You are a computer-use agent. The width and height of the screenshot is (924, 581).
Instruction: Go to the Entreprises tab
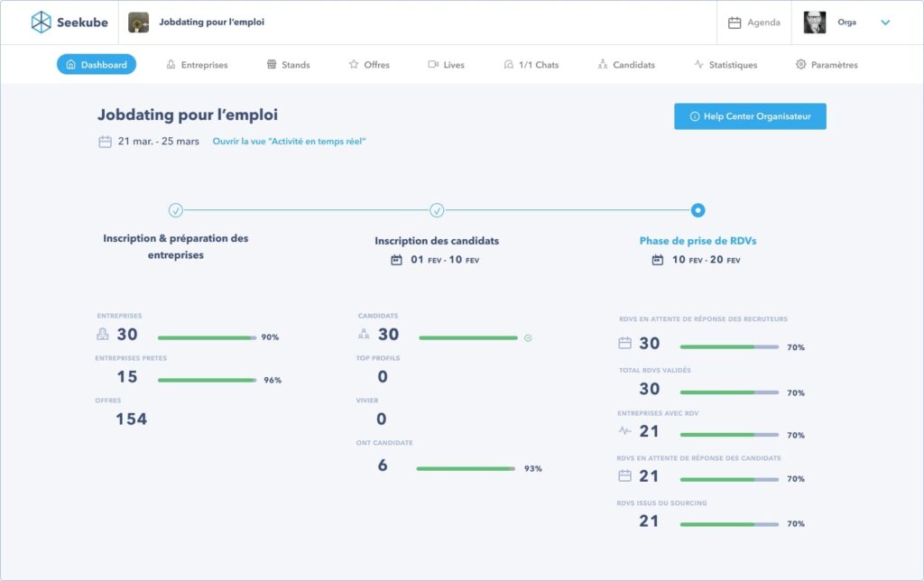coord(197,65)
